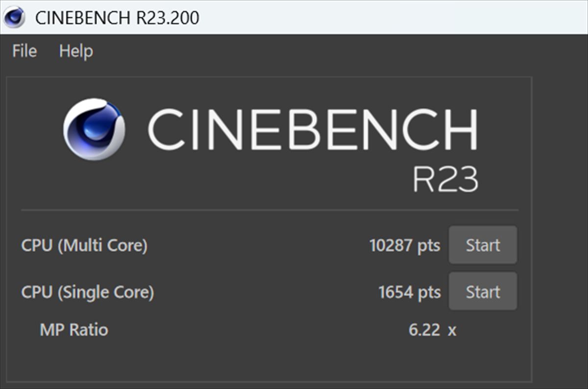
Task: Click the CINEBENCH wordmark in the banner
Action: pos(312,129)
